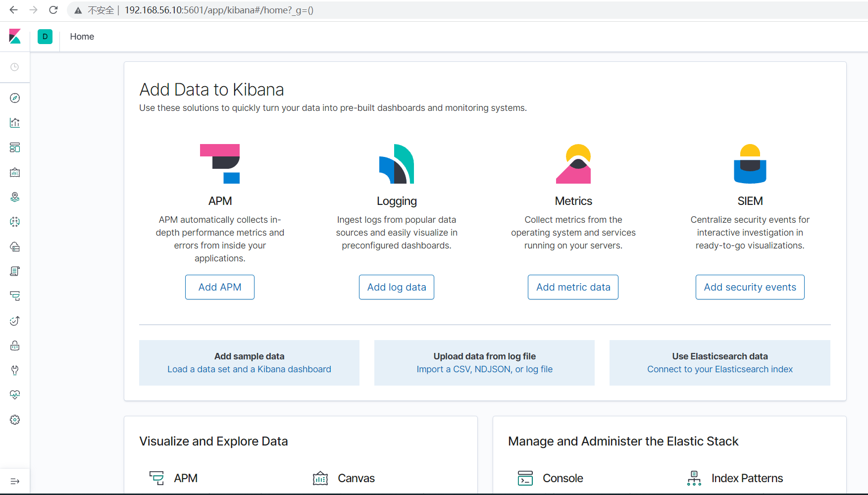Click the Add metric data button

tap(573, 287)
